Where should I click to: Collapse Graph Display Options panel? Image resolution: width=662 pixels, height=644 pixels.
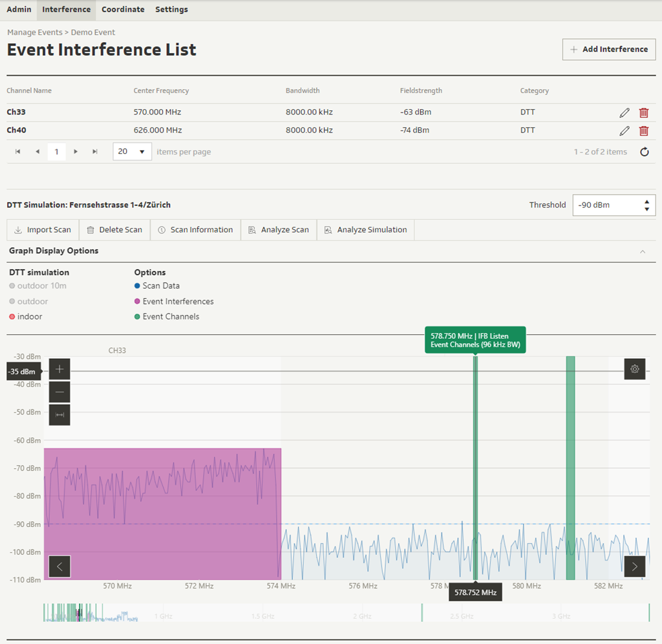click(x=642, y=251)
